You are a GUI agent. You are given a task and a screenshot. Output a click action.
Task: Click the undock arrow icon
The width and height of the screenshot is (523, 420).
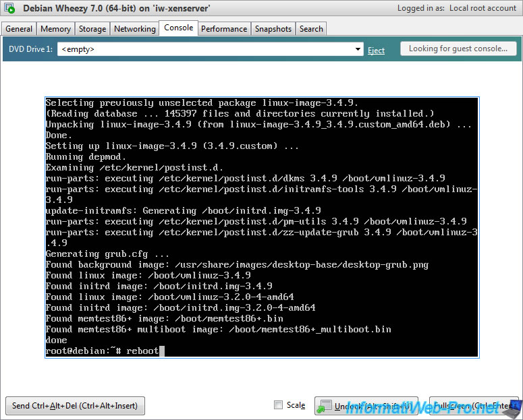point(324,406)
